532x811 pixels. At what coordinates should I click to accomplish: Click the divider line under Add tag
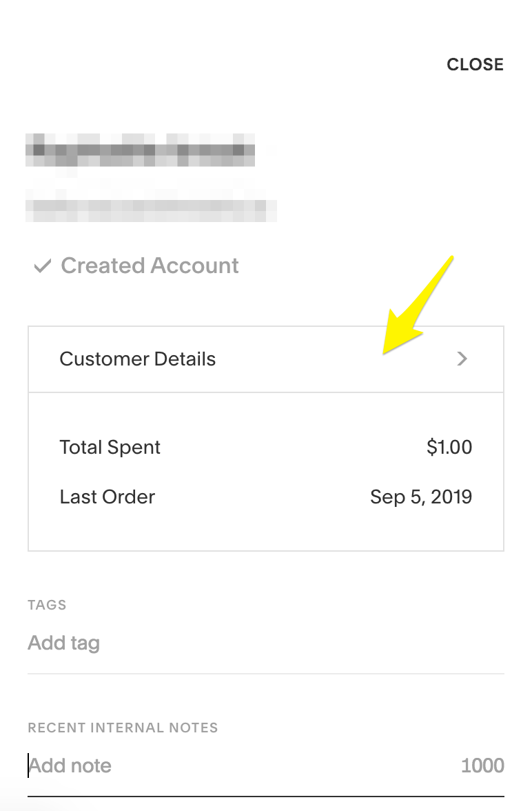pos(265,674)
